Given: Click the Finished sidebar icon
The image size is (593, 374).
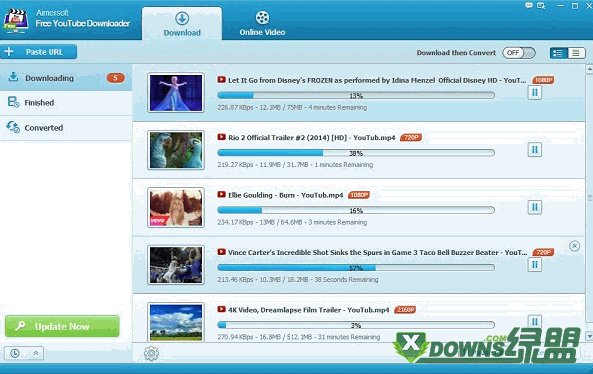Looking at the screenshot, I should (x=13, y=102).
